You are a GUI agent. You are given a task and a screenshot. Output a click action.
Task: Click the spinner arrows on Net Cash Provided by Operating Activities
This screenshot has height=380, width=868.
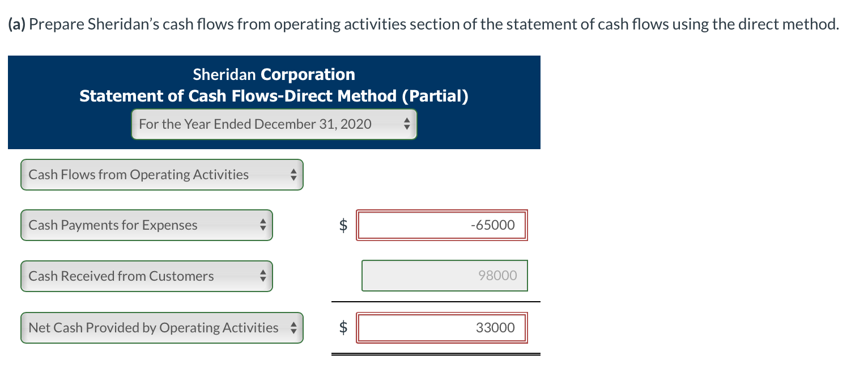pyautogui.click(x=293, y=328)
